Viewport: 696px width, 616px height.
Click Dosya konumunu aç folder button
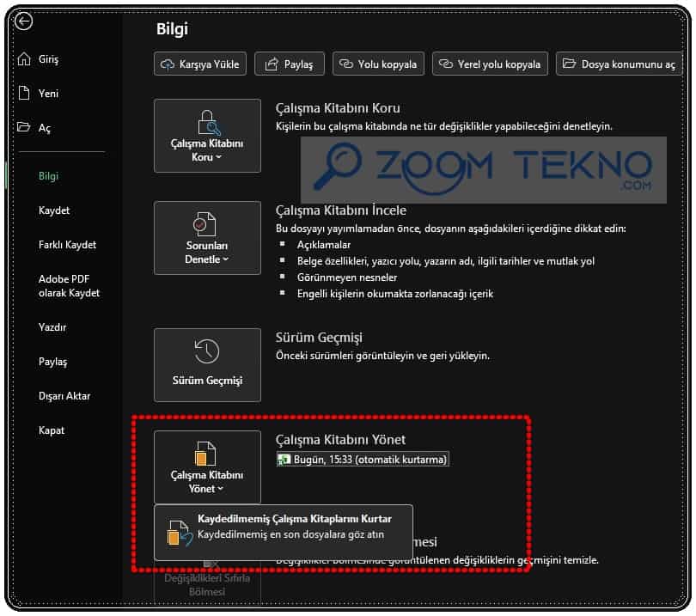[619, 64]
